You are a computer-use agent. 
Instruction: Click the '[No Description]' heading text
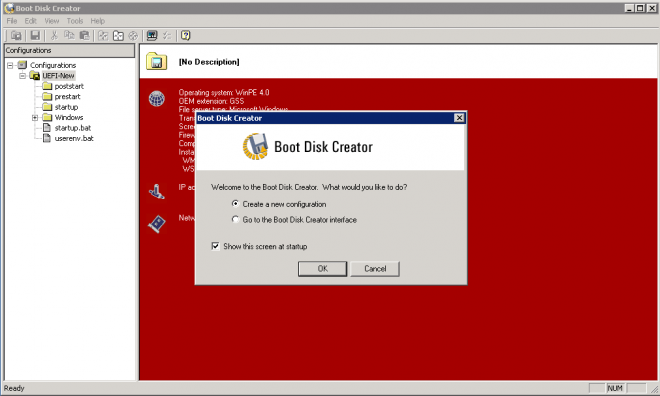[209, 62]
